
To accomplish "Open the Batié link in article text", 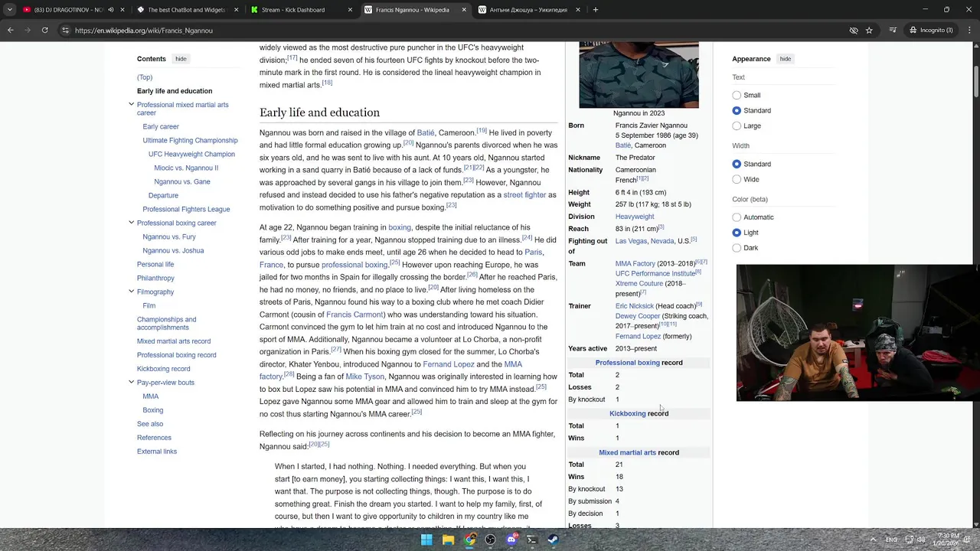I will pyautogui.click(x=426, y=133).
